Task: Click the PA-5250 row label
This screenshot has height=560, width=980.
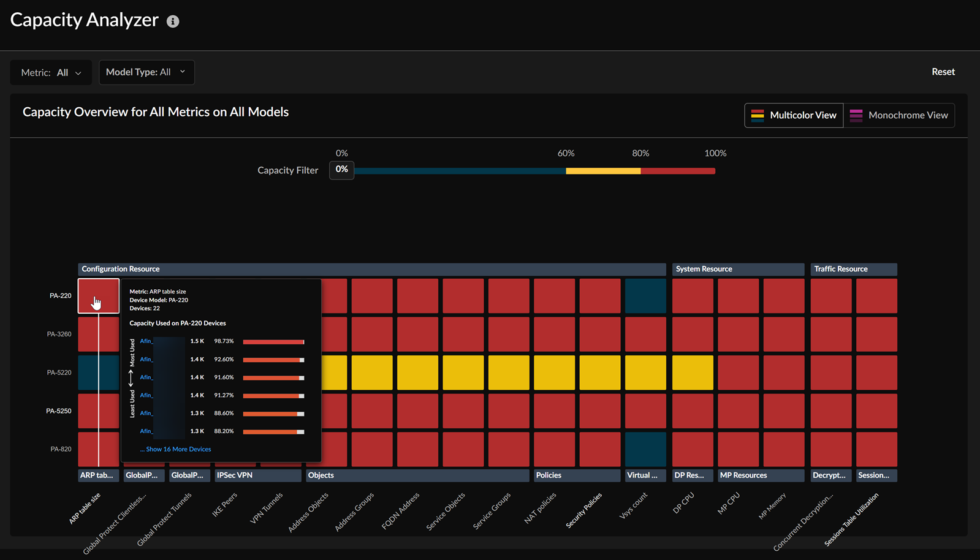Action: 59,411
